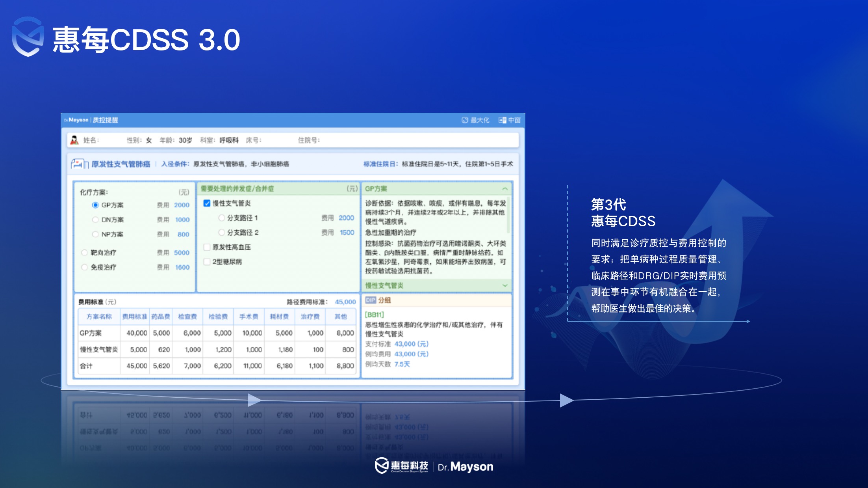This screenshot has height=488, width=868.
Task: Click the 分支路径 2 fee value 1500
Action: click(347, 233)
